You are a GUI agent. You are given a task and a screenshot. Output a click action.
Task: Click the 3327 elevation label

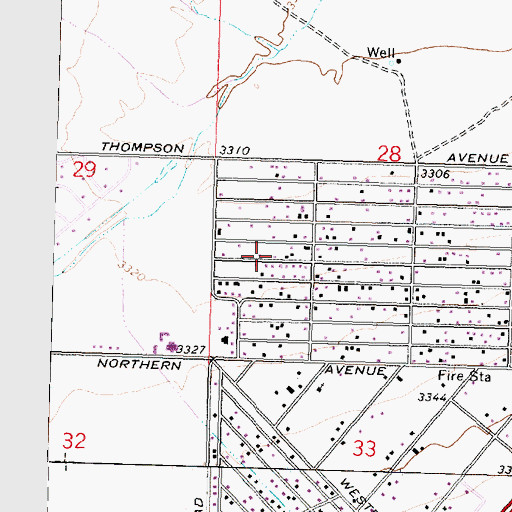pyautogui.click(x=191, y=349)
